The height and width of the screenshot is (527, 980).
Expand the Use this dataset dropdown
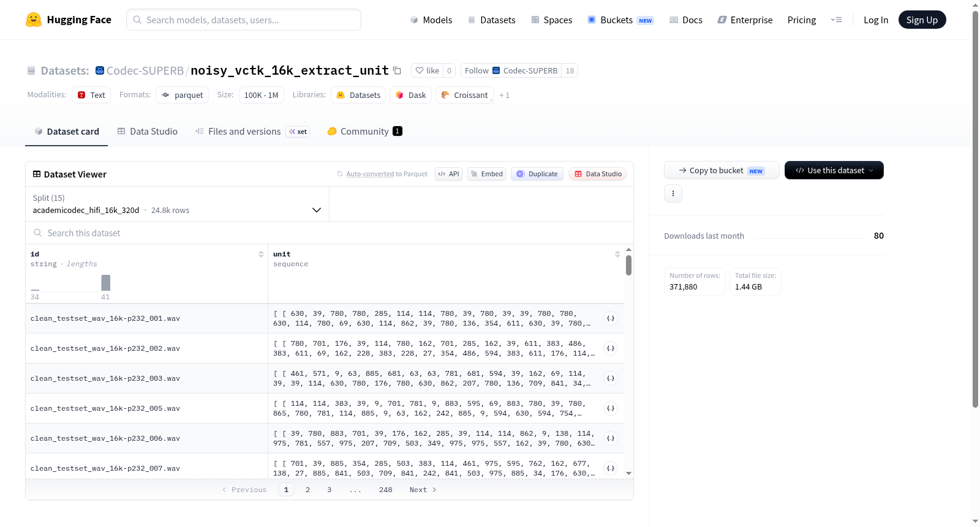834,170
